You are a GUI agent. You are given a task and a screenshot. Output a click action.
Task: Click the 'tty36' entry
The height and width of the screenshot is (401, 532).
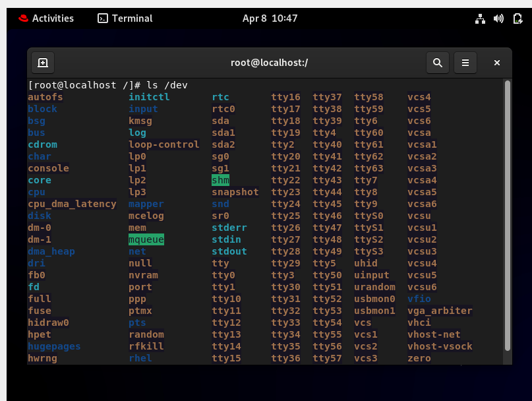pyautogui.click(x=285, y=359)
